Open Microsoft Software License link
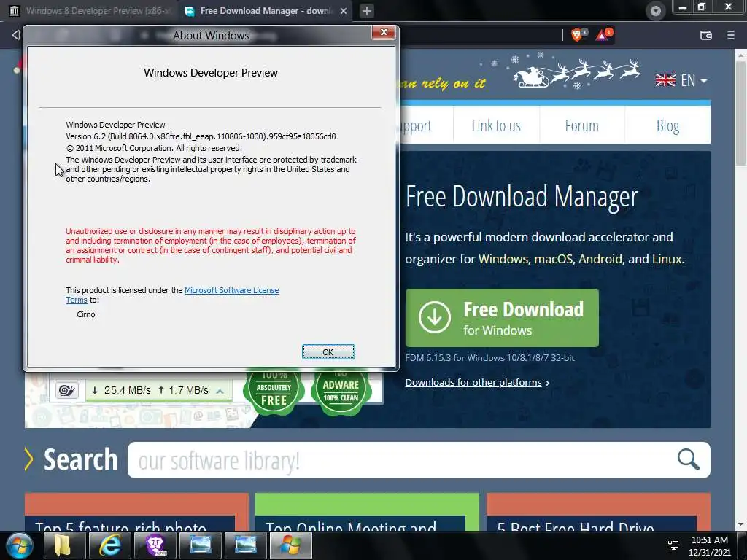 (231, 290)
